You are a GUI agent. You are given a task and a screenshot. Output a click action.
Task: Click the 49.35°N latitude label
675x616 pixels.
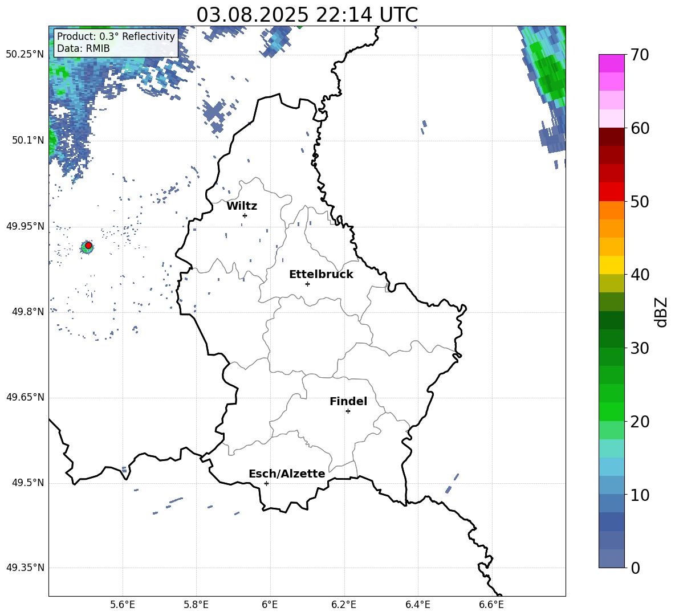(x=25, y=568)
